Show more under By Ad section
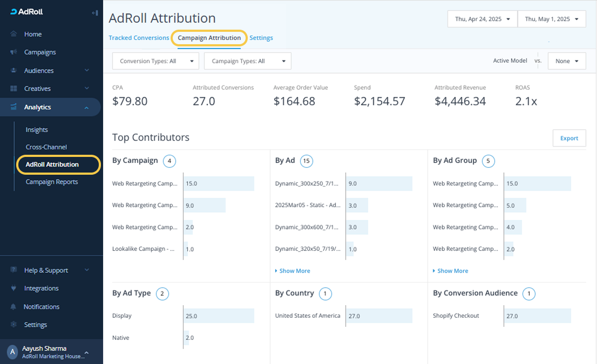 tap(294, 271)
